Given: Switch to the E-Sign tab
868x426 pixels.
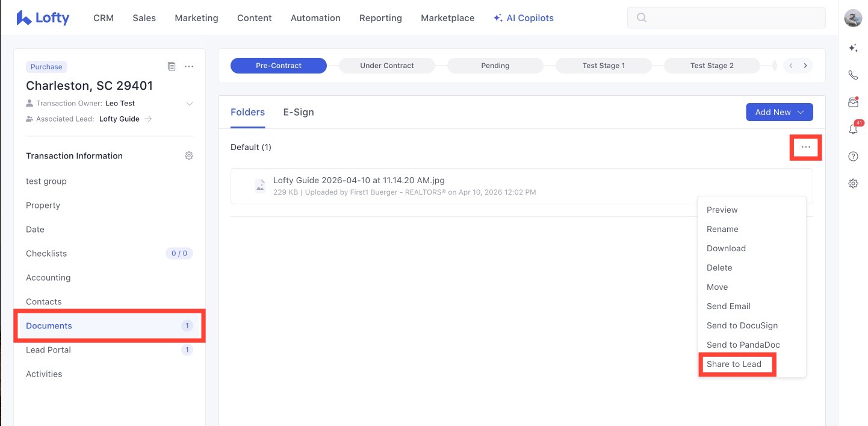Looking at the screenshot, I should click(x=299, y=112).
